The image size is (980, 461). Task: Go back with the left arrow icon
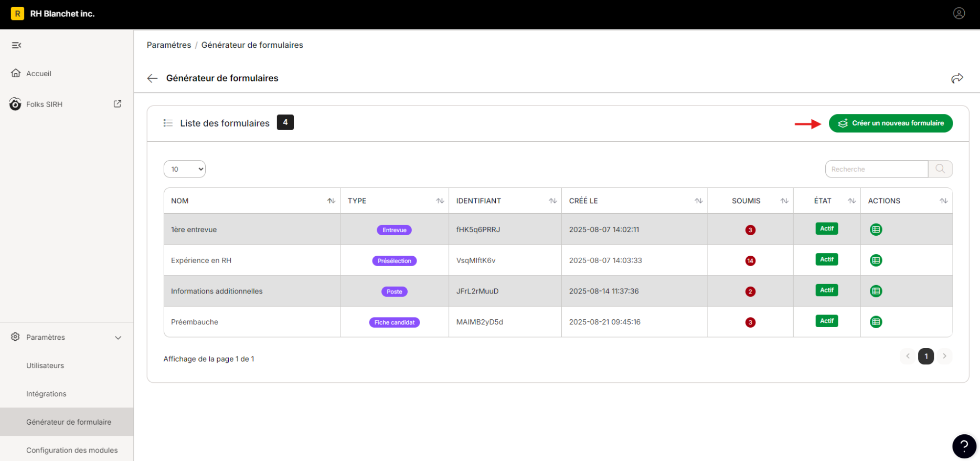[152, 78]
